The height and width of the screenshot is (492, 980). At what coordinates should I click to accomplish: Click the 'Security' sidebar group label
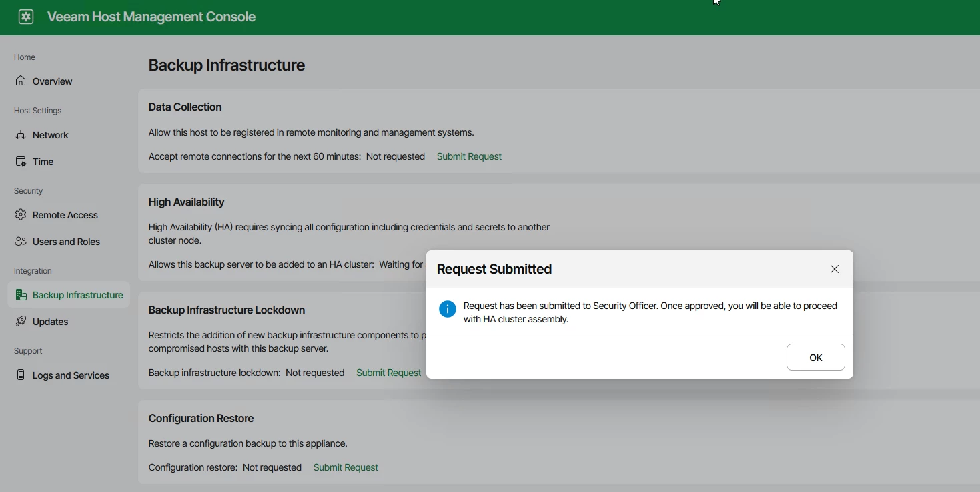pos(29,191)
